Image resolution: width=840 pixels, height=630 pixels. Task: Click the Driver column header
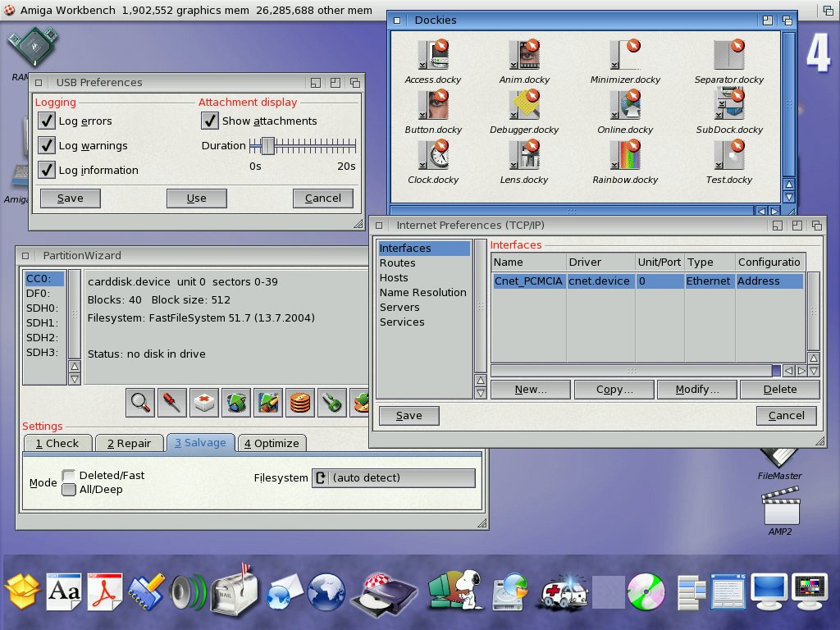coord(600,262)
